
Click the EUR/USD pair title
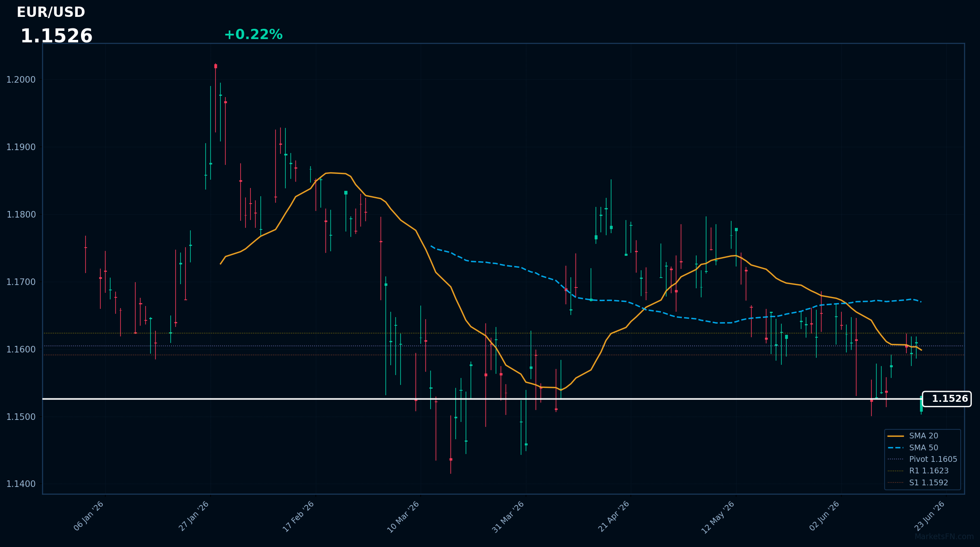(51, 12)
